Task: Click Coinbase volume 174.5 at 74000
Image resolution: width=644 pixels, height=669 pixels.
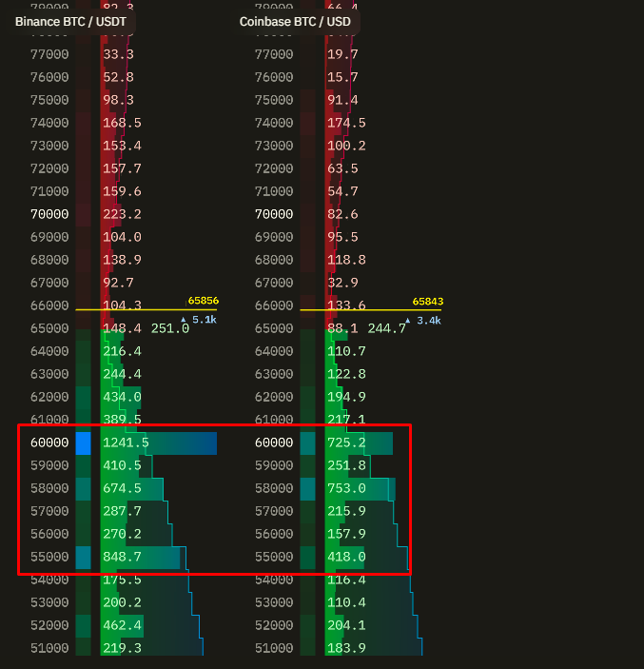Action: pyautogui.click(x=346, y=123)
